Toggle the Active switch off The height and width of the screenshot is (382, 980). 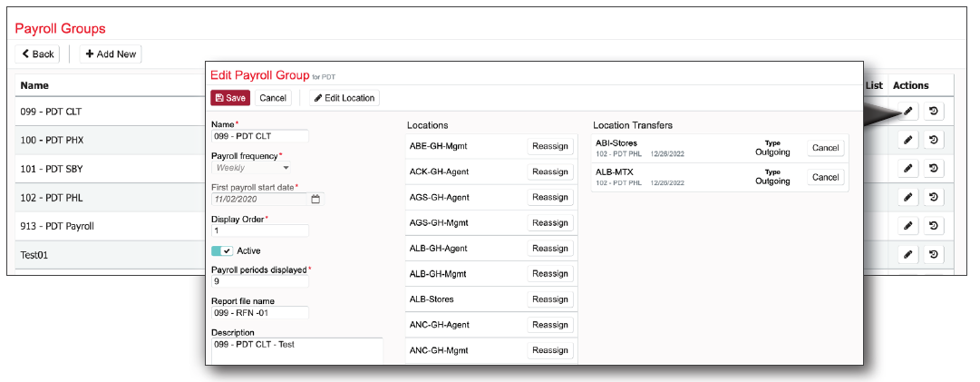(x=222, y=250)
